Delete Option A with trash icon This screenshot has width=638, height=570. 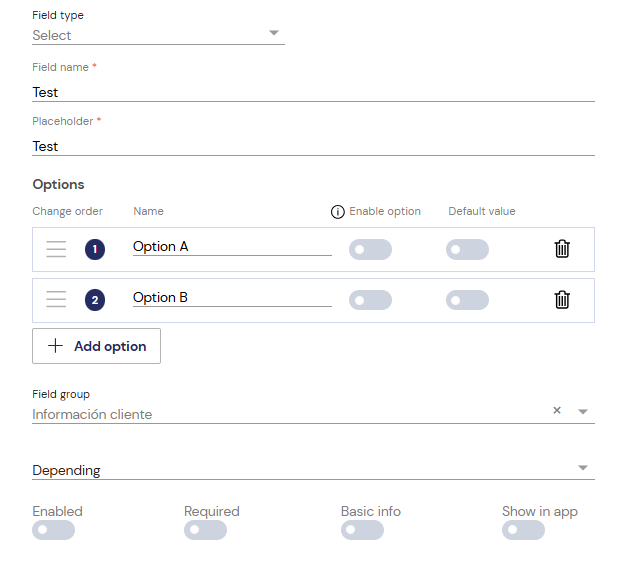[562, 249]
